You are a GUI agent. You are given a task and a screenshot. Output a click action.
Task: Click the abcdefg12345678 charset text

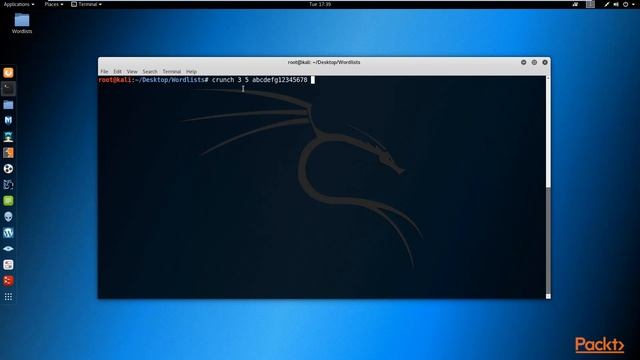click(x=280, y=80)
